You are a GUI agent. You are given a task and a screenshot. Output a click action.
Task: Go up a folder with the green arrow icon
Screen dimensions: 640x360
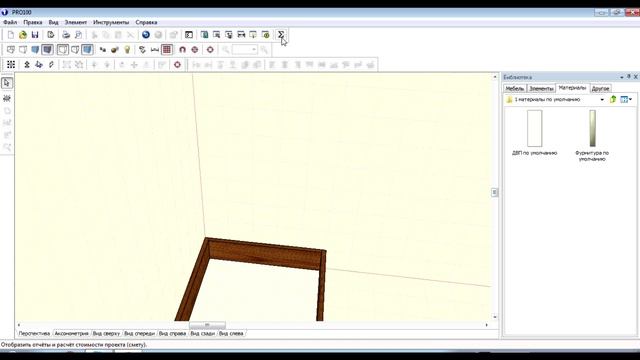click(613, 99)
